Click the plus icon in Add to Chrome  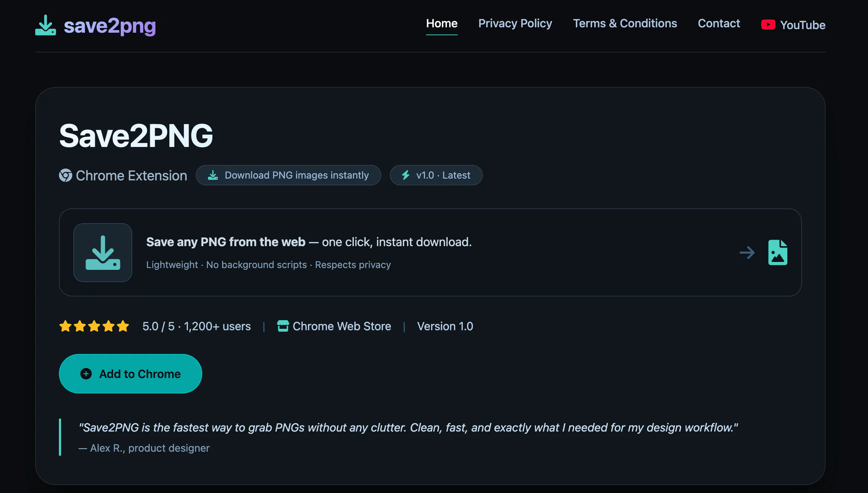pos(86,374)
